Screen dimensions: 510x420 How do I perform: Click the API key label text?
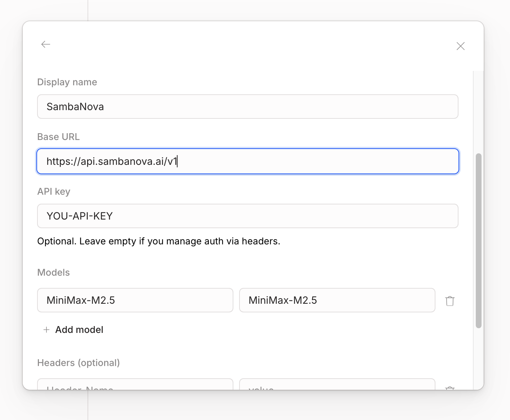coord(54,191)
